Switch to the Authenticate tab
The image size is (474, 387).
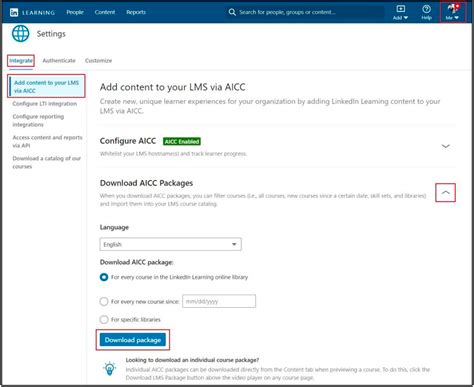click(59, 61)
